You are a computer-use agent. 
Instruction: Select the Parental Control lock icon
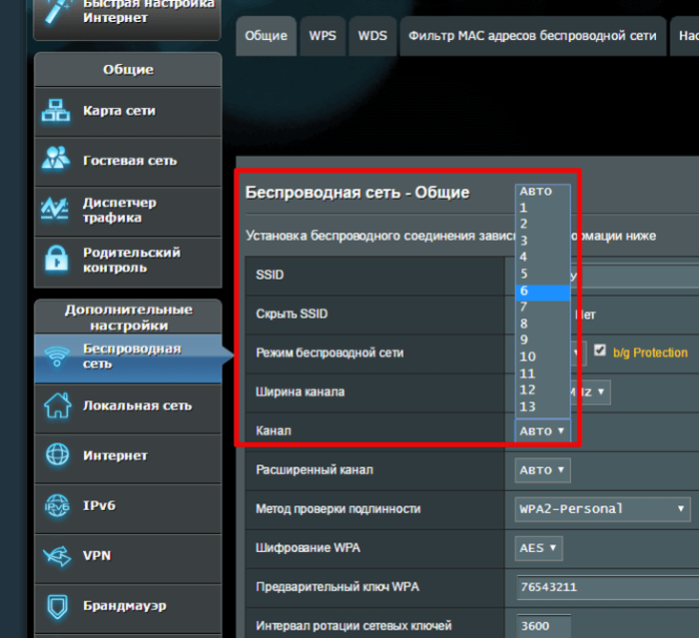[57, 259]
